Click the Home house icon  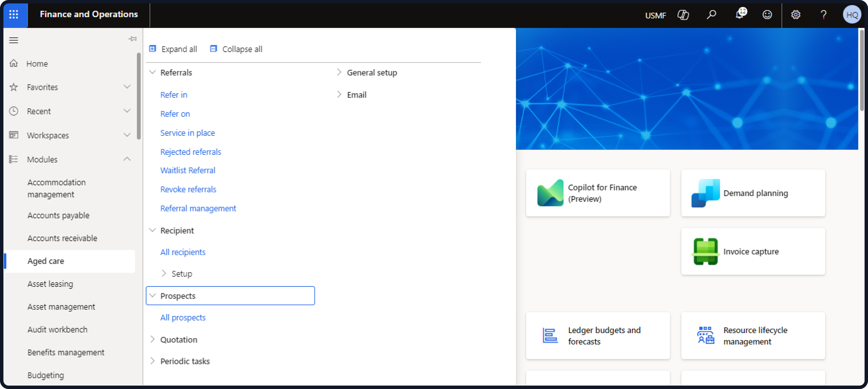click(x=13, y=63)
